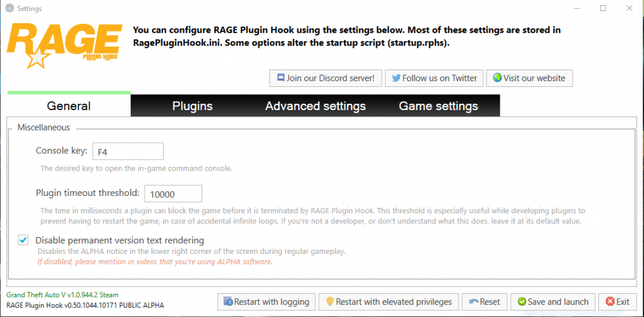Image resolution: width=644 pixels, height=317 pixels.
Task: Maximize the Settings window
Action: [x=603, y=8]
